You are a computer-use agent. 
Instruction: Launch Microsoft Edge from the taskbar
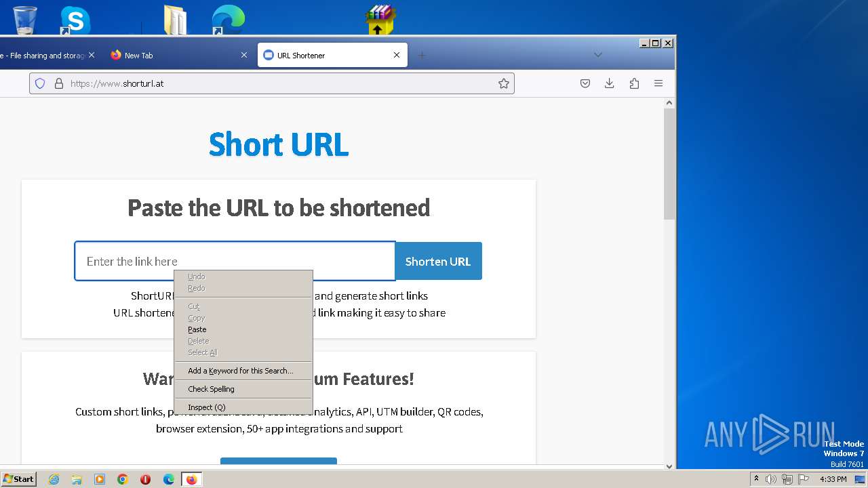click(169, 479)
